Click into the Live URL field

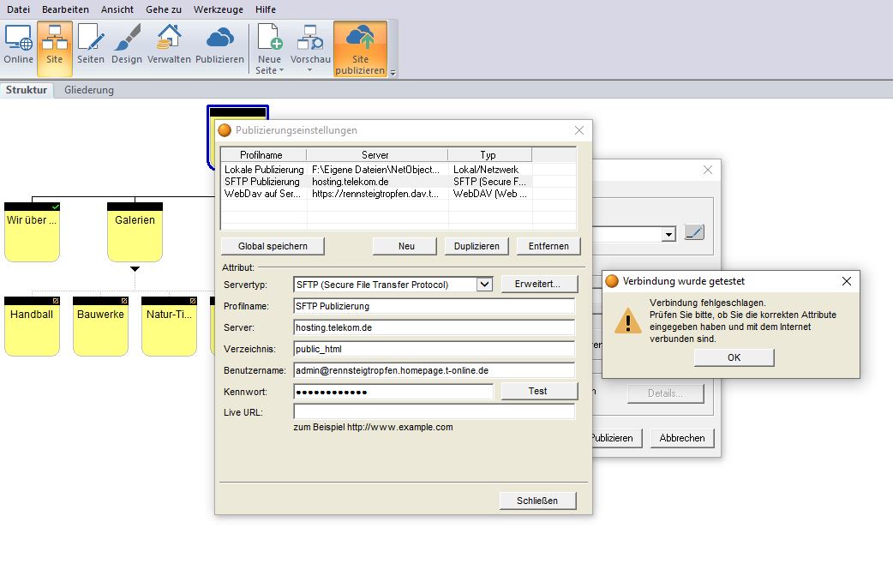(434, 411)
